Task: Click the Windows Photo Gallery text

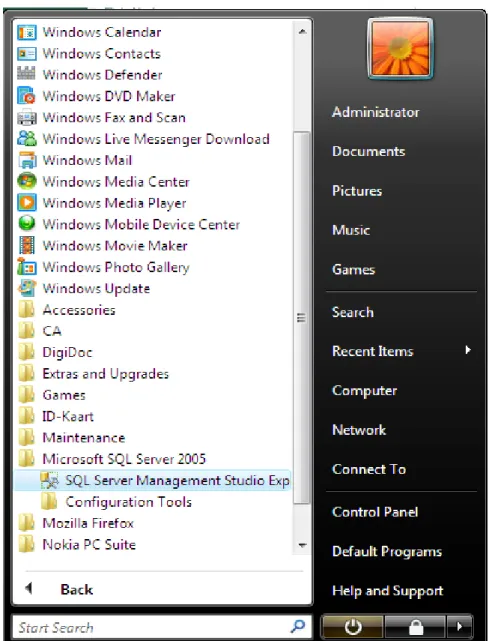Action: pos(116,267)
